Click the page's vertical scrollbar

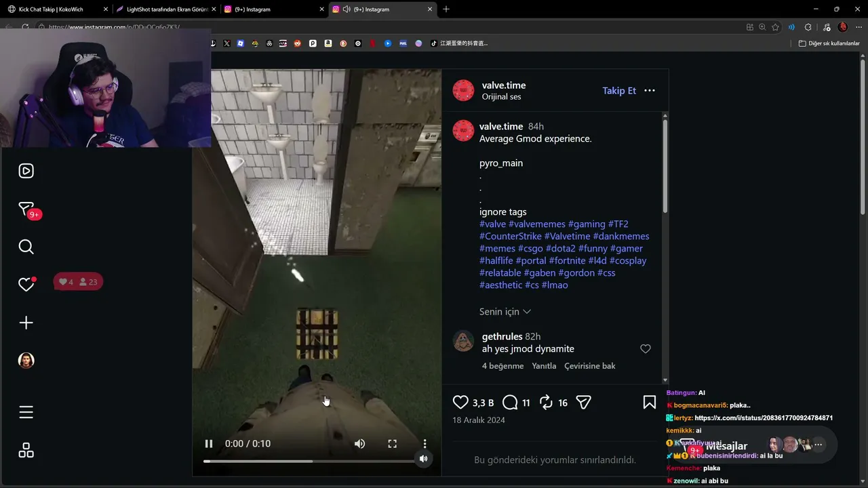[x=863, y=136]
